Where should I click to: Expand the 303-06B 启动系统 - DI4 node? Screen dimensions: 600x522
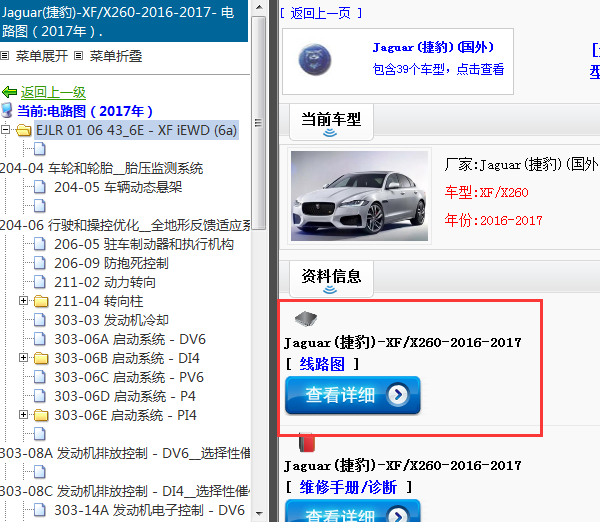tap(23, 358)
